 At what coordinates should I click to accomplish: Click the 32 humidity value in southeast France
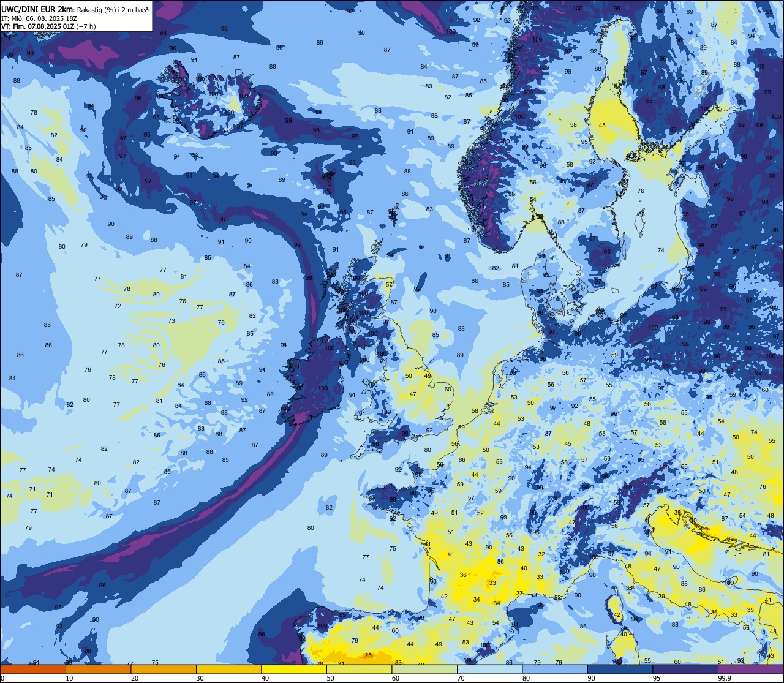(541, 554)
